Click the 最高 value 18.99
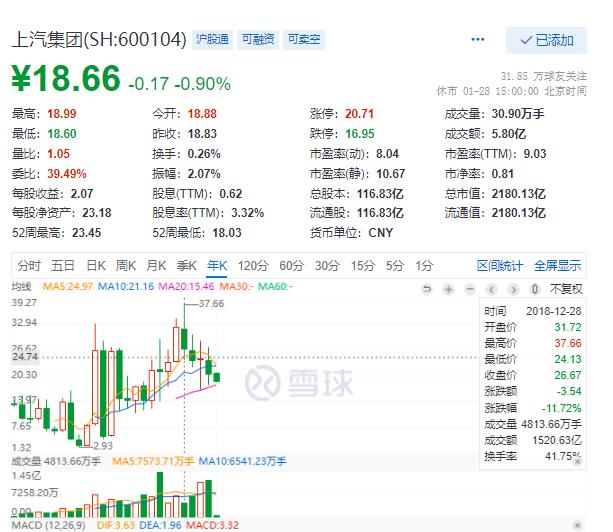613x532 pixels. (x=62, y=114)
